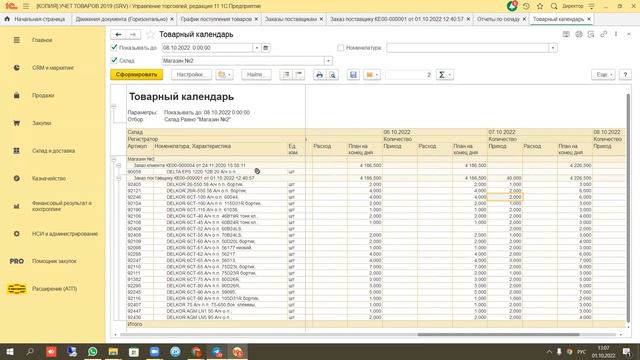Open the send-by-email envelope dropdown
Image resolution: width=640 pixels, height=360 pixels.
(x=372, y=75)
